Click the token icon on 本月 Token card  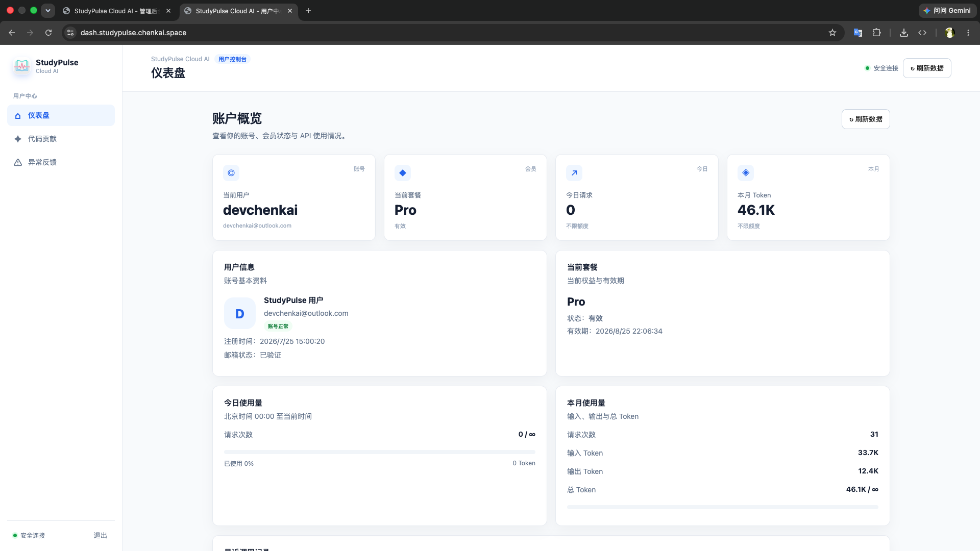[746, 173]
